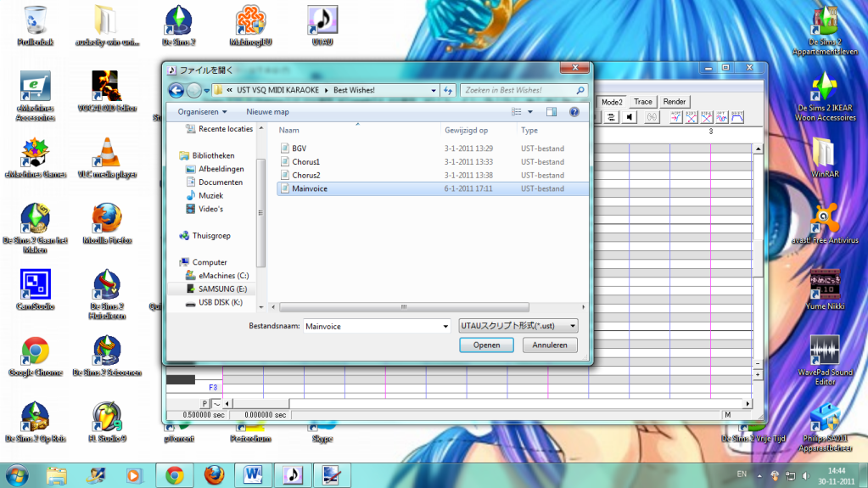The image size is (868, 488).
Task: Open Google Chrome from the taskbar
Action: point(175,474)
